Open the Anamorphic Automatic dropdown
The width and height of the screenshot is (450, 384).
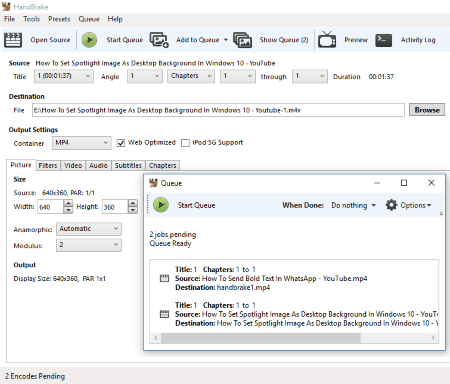click(x=89, y=229)
